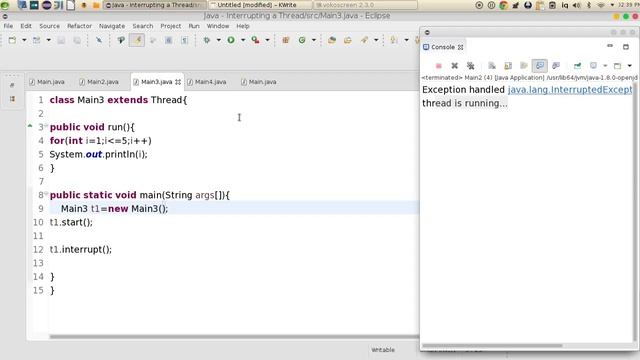Minimize the Console view panel
This screenshot has width=640, height=360.
click(x=610, y=46)
